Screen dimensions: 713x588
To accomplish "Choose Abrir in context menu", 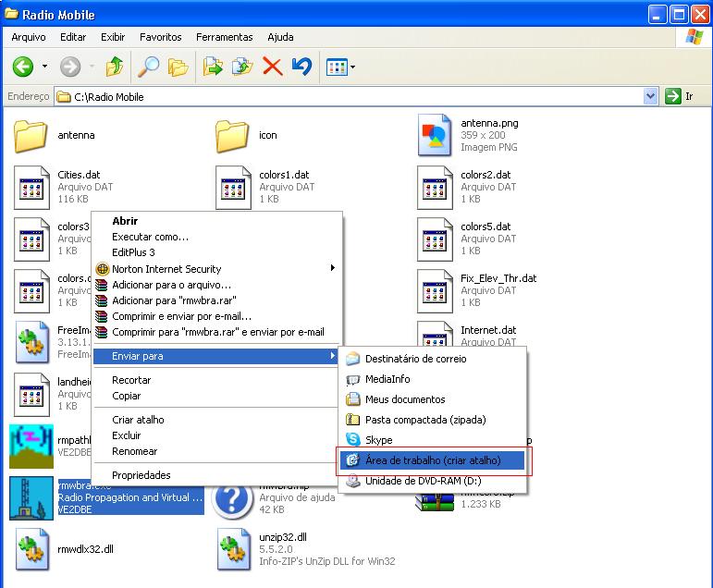I will tap(215, 221).
